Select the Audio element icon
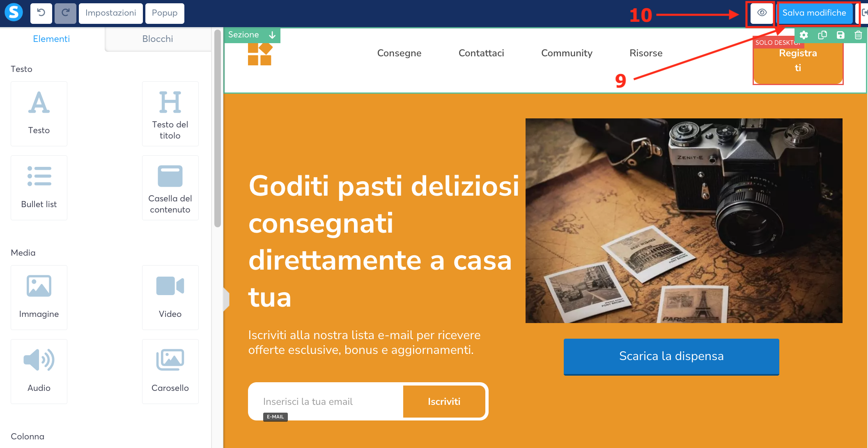868x448 pixels. [39, 360]
